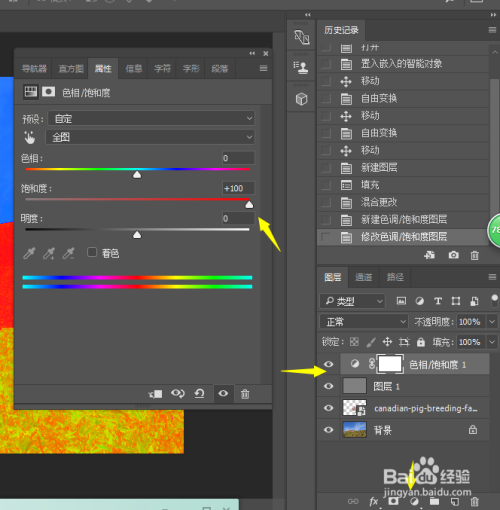
Task: Click the lock all layers padlock
Action: (x=421, y=342)
